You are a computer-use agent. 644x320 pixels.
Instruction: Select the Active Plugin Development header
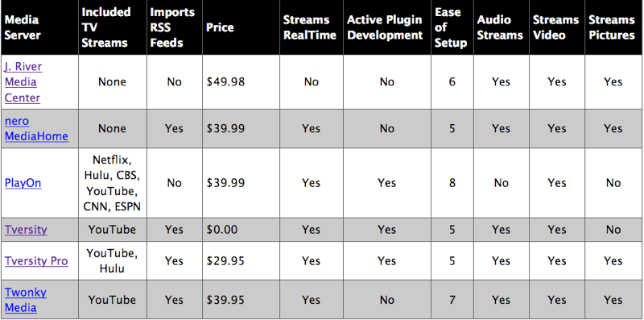click(x=386, y=27)
